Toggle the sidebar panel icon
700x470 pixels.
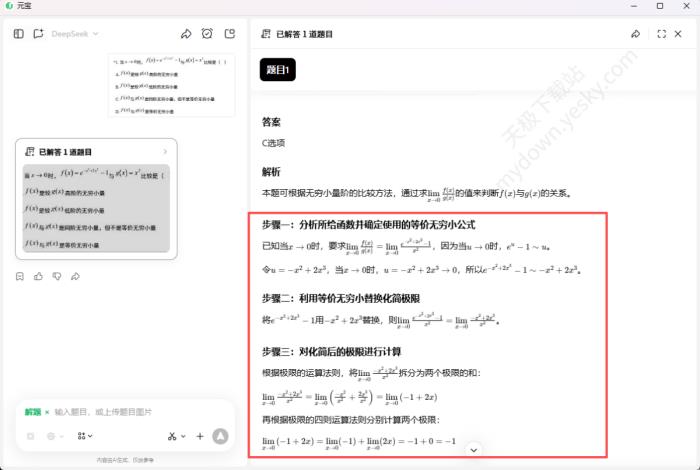[x=19, y=34]
